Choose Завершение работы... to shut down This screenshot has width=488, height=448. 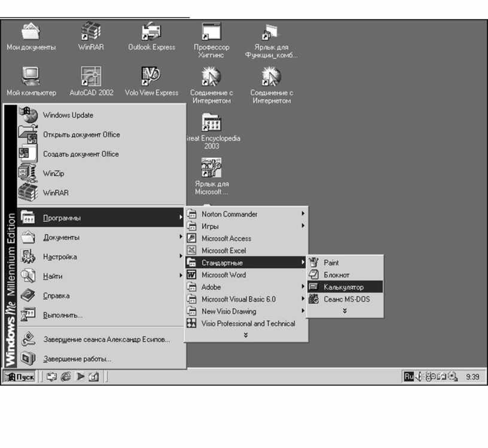[100, 359]
